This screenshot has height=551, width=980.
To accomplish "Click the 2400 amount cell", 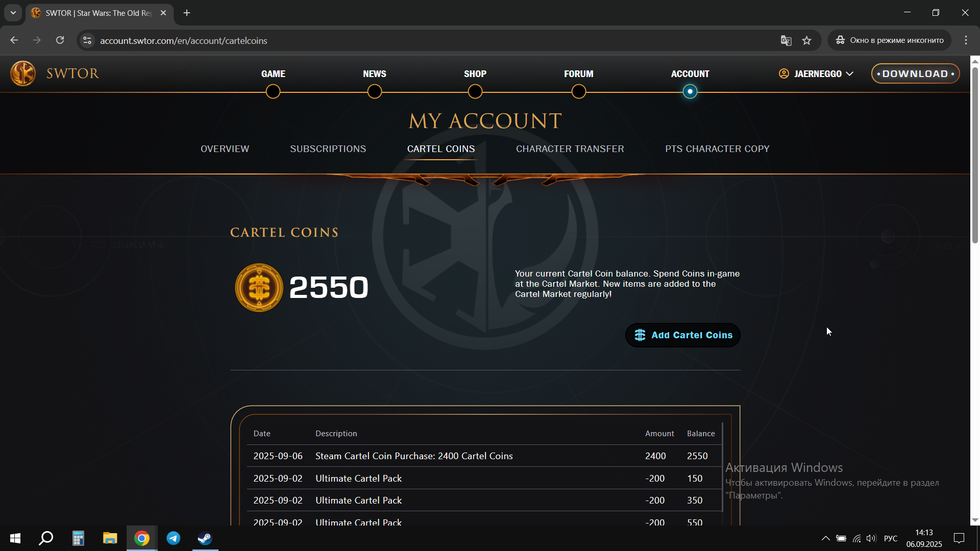I will (x=655, y=456).
